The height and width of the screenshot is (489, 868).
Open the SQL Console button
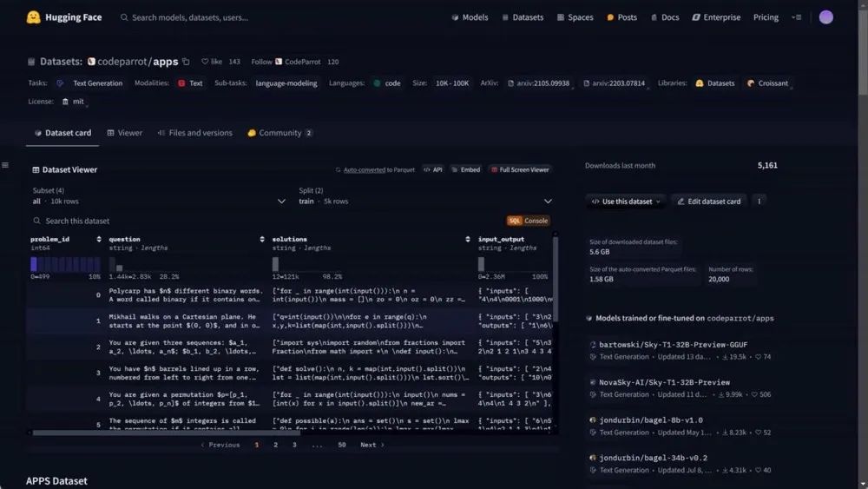pyautogui.click(x=528, y=221)
